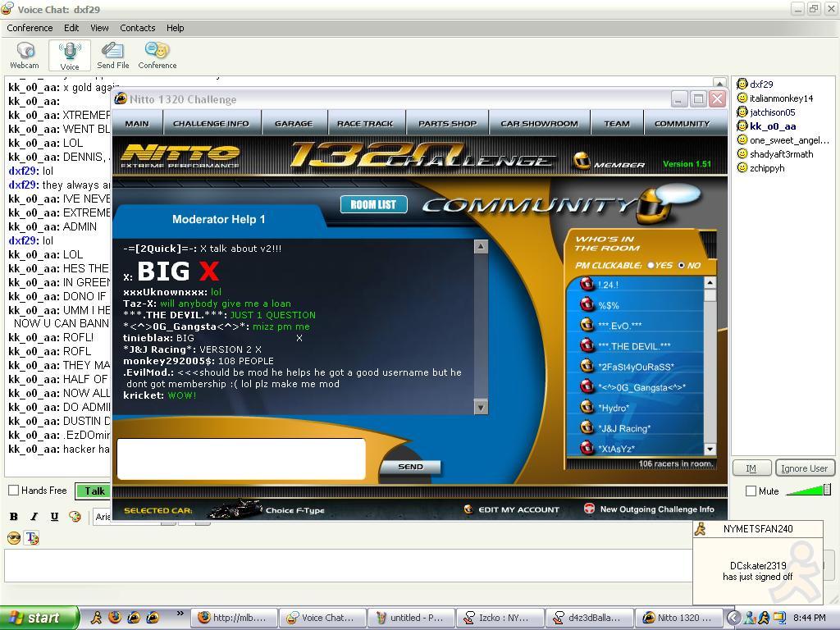This screenshot has width=840, height=630.
Task: Toggle italic text formatting
Action: tap(34, 517)
